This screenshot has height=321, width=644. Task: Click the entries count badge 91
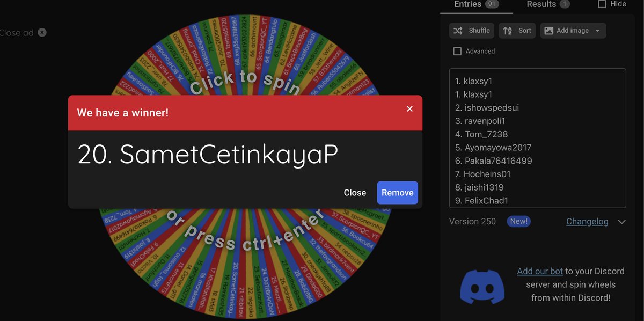(492, 4)
